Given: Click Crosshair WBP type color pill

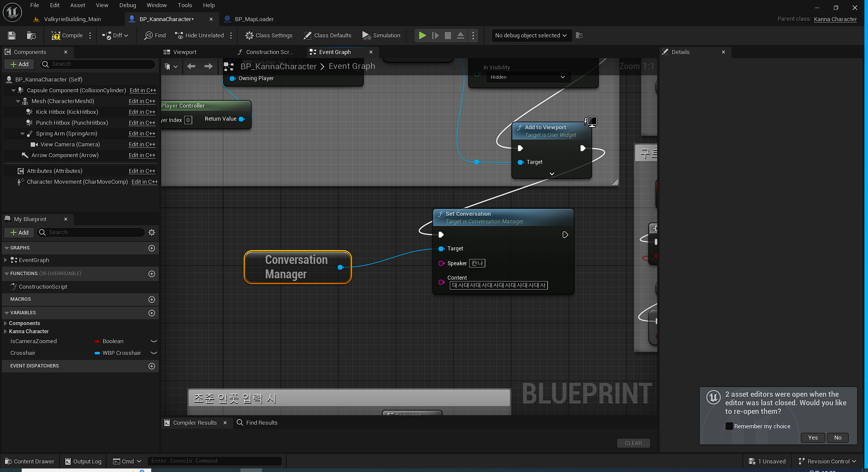Looking at the screenshot, I should tap(97, 353).
